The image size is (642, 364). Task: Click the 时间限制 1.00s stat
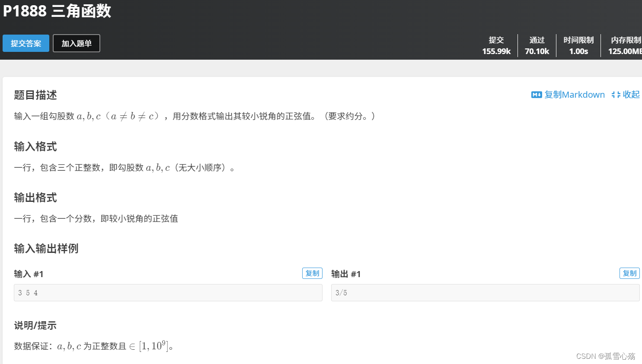[x=578, y=45]
